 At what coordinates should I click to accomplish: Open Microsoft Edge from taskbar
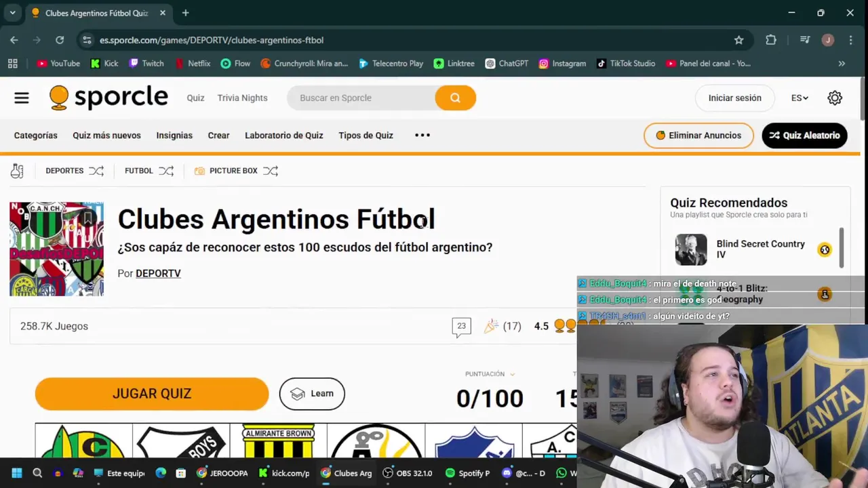point(161,473)
